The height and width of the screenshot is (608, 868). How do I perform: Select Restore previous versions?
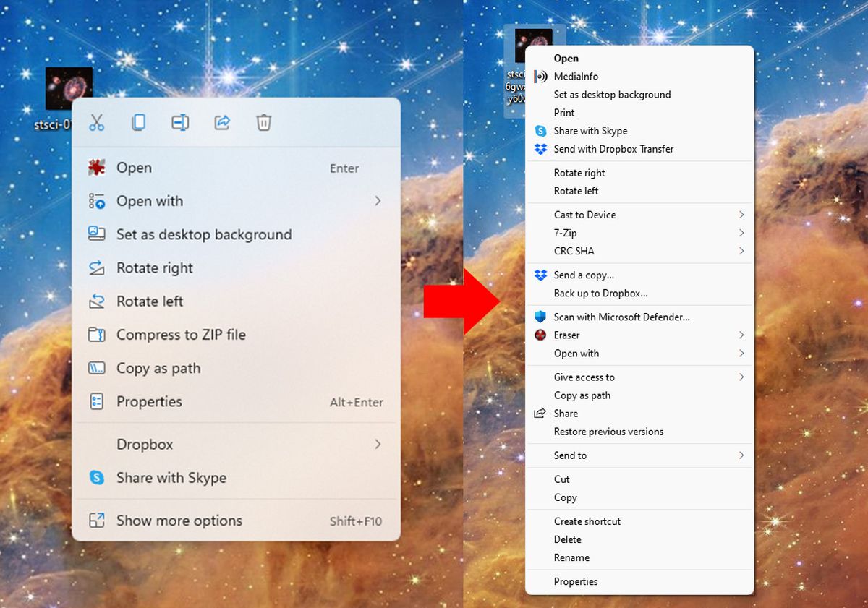click(608, 432)
